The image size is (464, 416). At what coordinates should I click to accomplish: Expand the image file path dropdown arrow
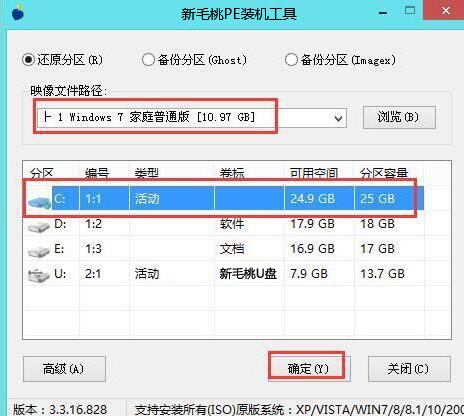pyautogui.click(x=338, y=118)
